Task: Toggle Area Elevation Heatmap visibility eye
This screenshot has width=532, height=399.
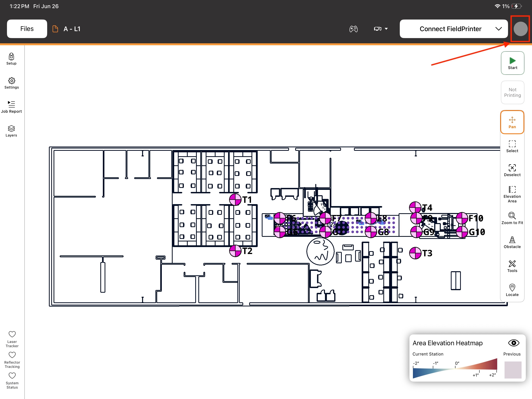Action: point(513,343)
